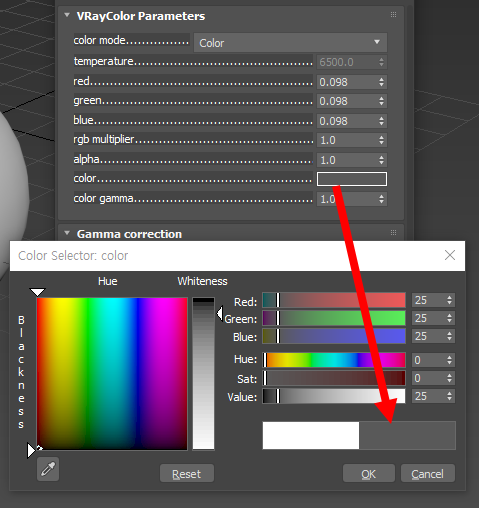Click inside the Hue/Blackness color field

(x=112, y=374)
